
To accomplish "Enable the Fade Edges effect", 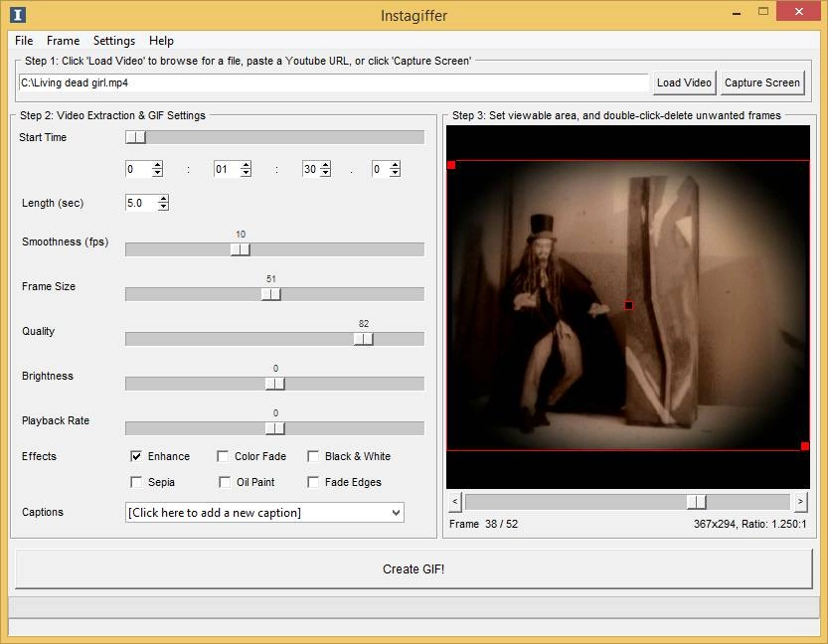I will [x=313, y=482].
